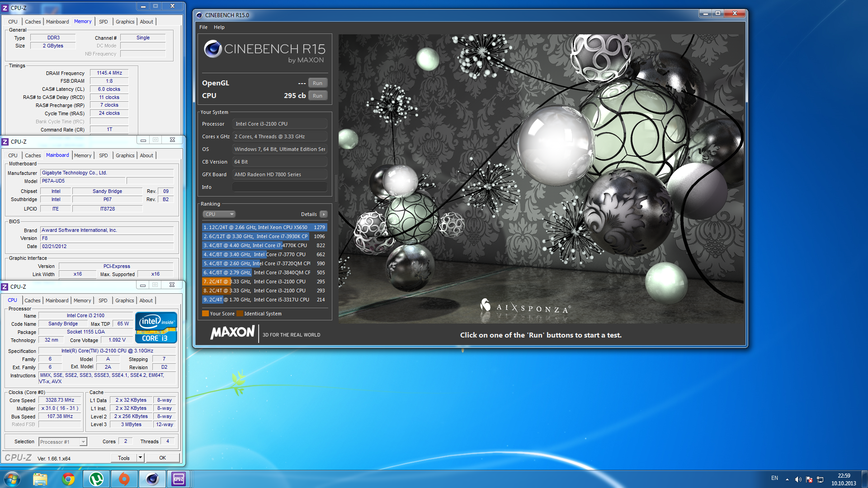Open Processor #1 selection dropdown
The image size is (868, 488).
pyautogui.click(x=63, y=442)
